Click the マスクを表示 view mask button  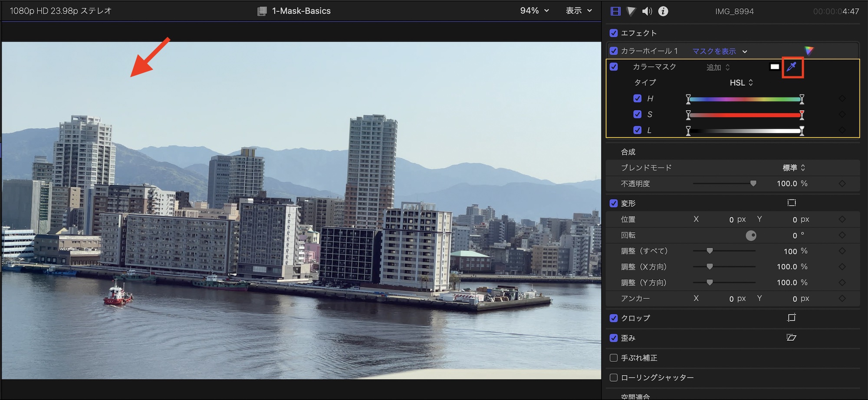click(714, 51)
